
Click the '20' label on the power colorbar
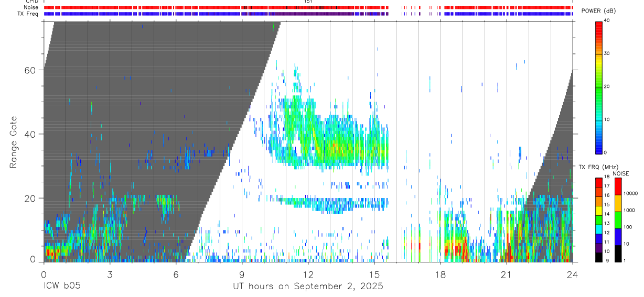606,86
